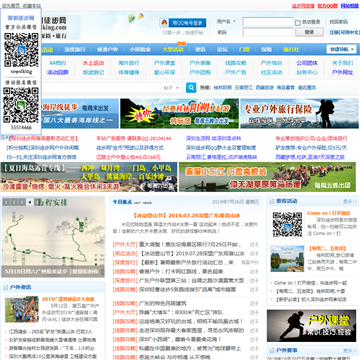Open the red 水上活动 link
The height and width of the screenshot is (360, 360).
click(x=93, y=63)
